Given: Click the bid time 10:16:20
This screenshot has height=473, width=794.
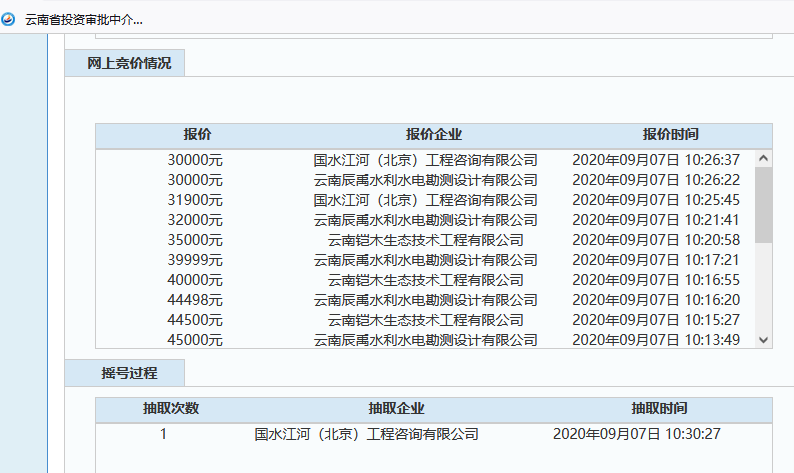Looking at the screenshot, I should point(656,300).
